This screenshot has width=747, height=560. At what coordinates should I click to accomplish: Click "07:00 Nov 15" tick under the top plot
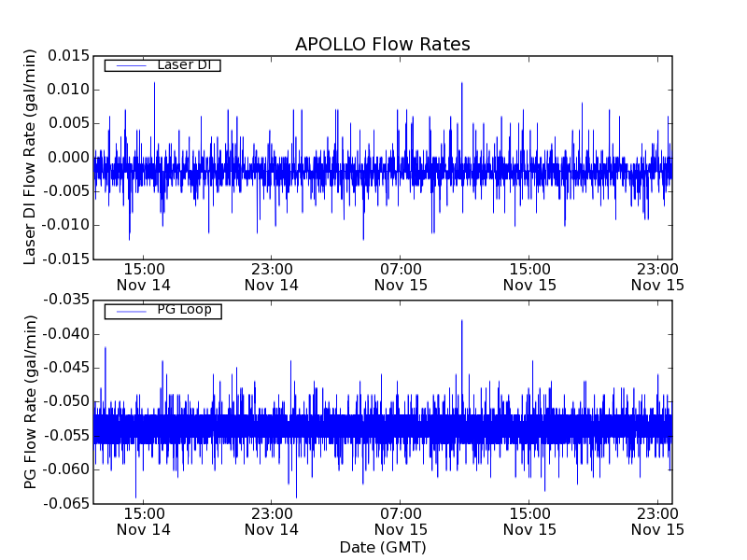pos(401,276)
